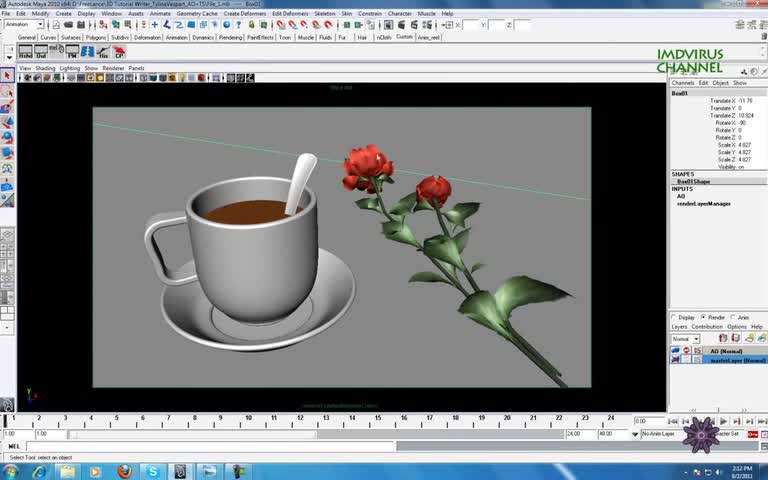768x480 pixels.
Task: Switch to the Polygons shelf tab
Action: [x=96, y=37]
